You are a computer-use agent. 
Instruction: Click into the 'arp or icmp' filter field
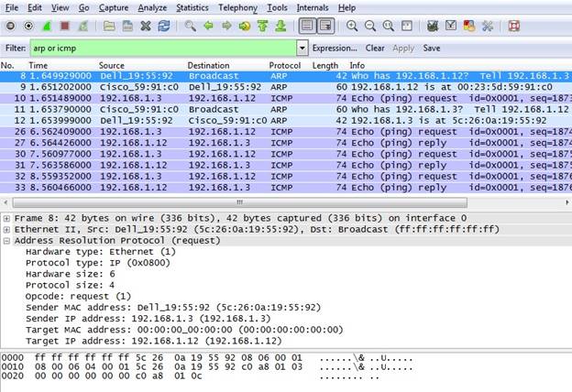163,48
